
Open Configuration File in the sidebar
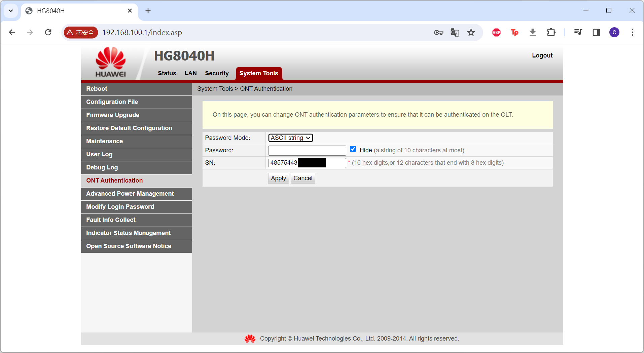pyautogui.click(x=137, y=102)
